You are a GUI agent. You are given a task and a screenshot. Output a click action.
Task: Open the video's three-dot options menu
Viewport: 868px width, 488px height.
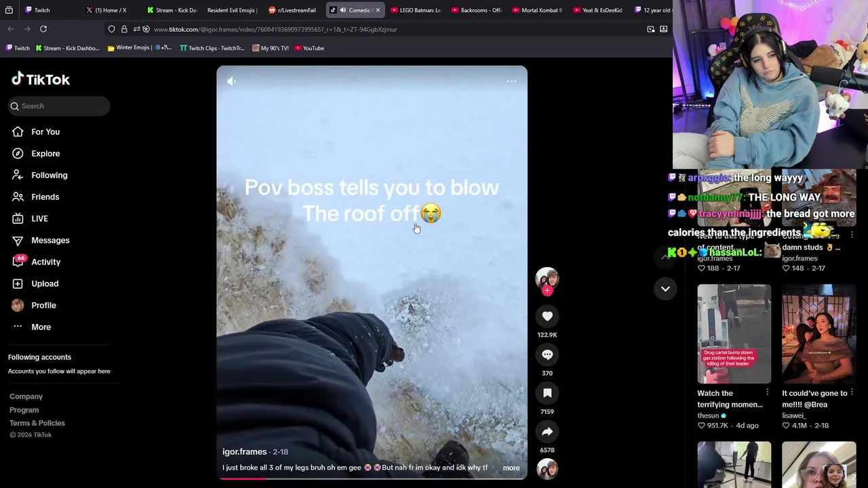[512, 81]
